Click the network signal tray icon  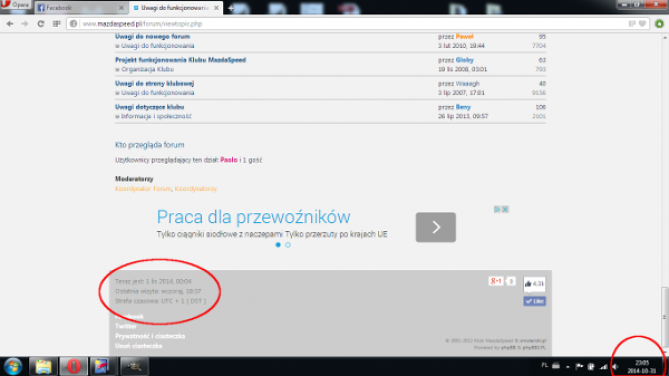603,367
